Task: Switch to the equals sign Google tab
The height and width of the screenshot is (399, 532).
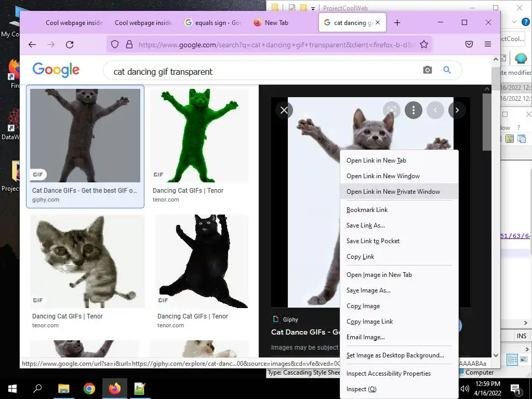Action: (x=214, y=23)
